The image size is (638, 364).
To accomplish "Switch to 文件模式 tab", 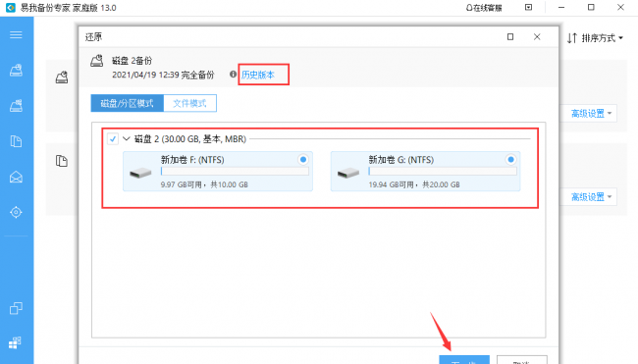I will pyautogui.click(x=190, y=103).
